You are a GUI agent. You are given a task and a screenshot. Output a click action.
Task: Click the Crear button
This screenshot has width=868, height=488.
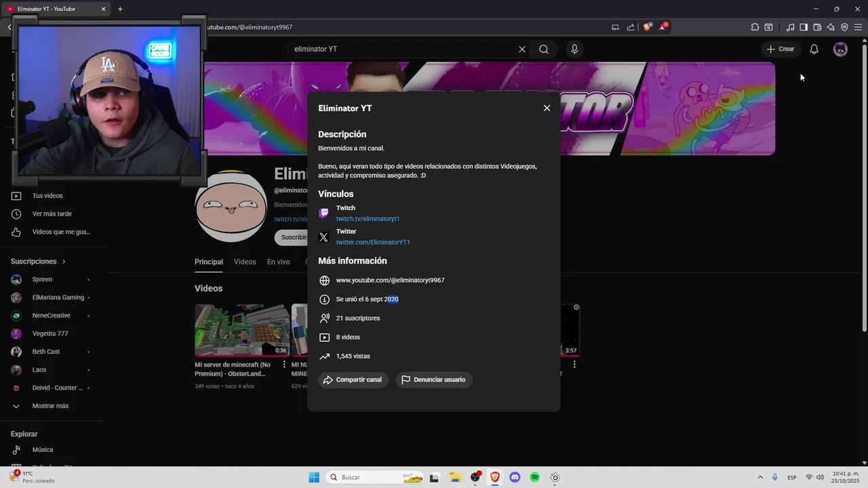(x=781, y=49)
